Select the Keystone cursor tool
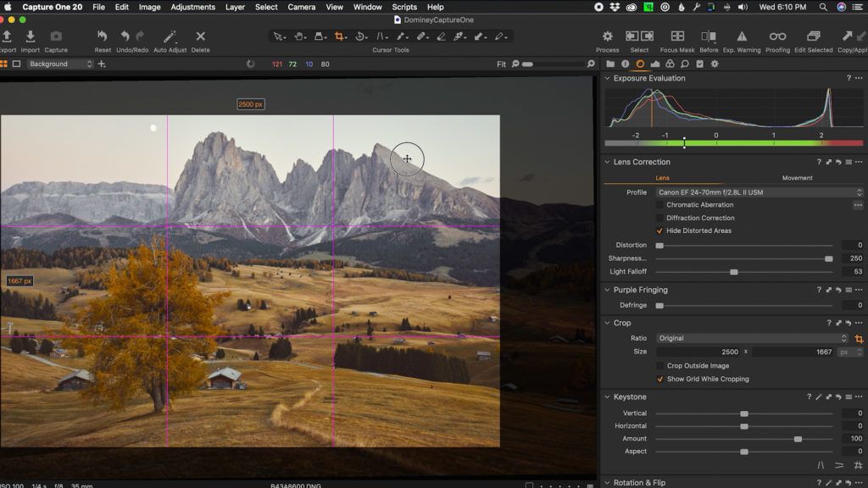The image size is (868, 488). coord(320,36)
